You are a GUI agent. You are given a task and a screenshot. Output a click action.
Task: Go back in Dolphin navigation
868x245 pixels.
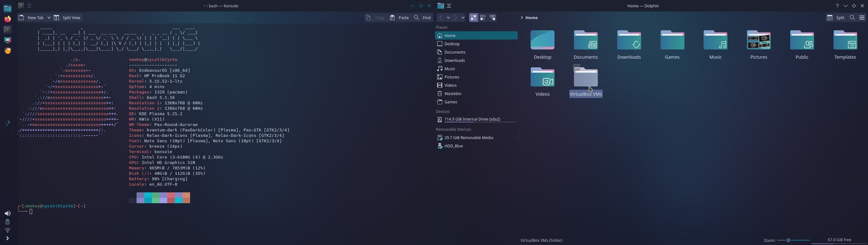(441, 18)
